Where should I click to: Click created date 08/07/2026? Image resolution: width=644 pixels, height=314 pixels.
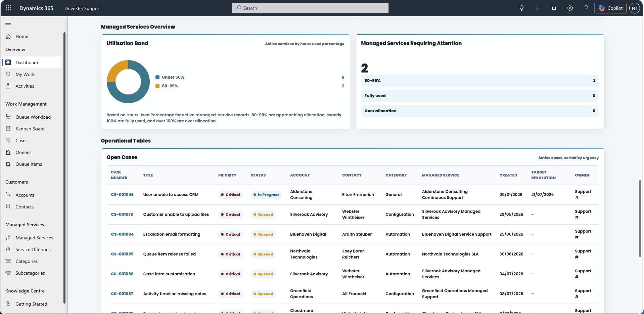[x=511, y=294]
